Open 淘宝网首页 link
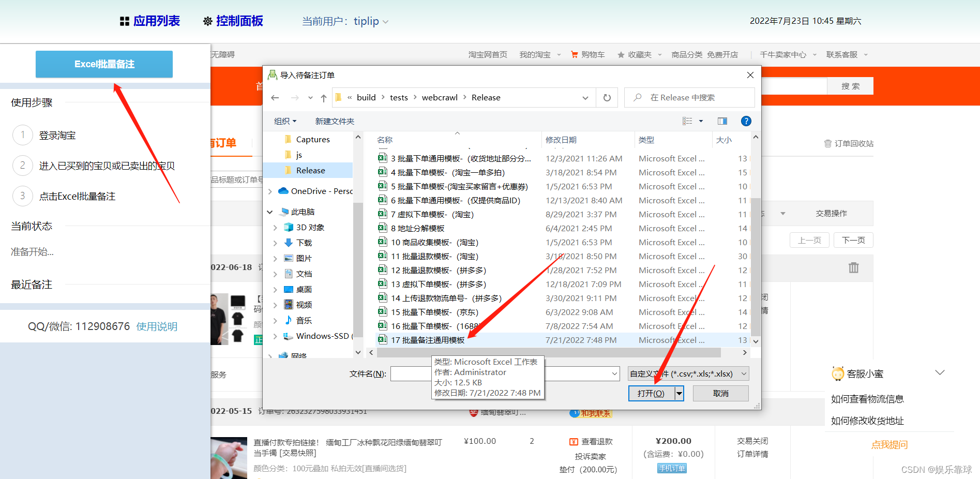980x479 pixels. [x=488, y=55]
